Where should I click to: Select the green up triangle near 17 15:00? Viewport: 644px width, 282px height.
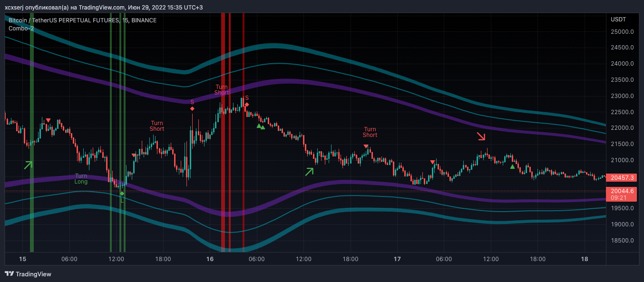512,166
